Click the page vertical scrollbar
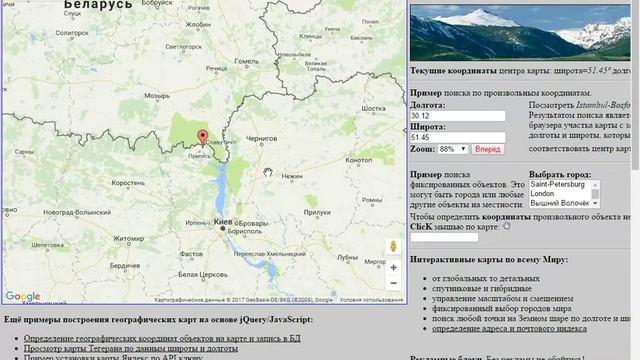 [635, 85]
